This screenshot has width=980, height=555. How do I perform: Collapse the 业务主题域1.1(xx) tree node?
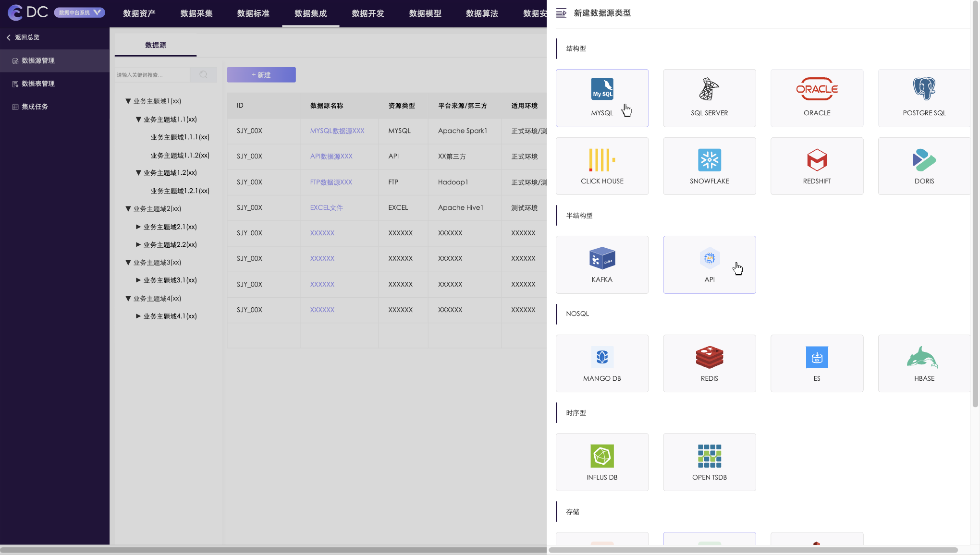click(x=138, y=120)
